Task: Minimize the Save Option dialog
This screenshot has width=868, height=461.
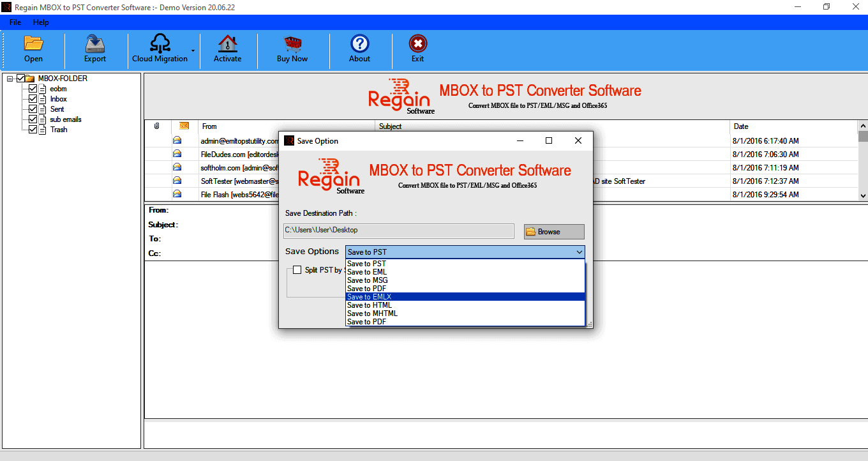Action: [520, 140]
